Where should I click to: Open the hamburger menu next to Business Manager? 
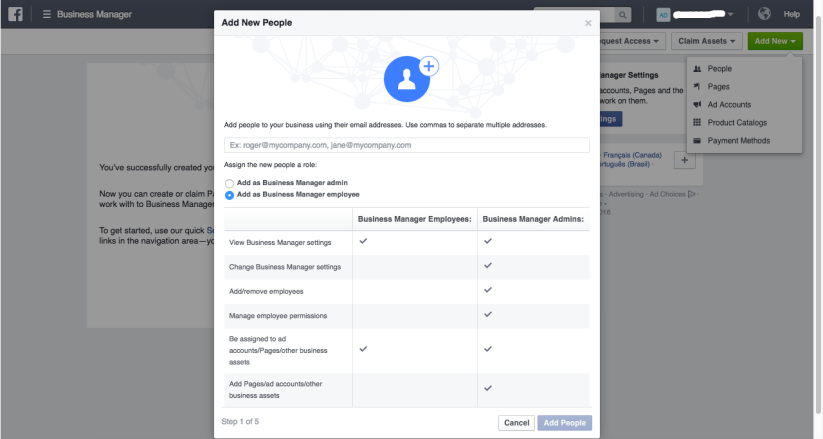click(x=46, y=15)
